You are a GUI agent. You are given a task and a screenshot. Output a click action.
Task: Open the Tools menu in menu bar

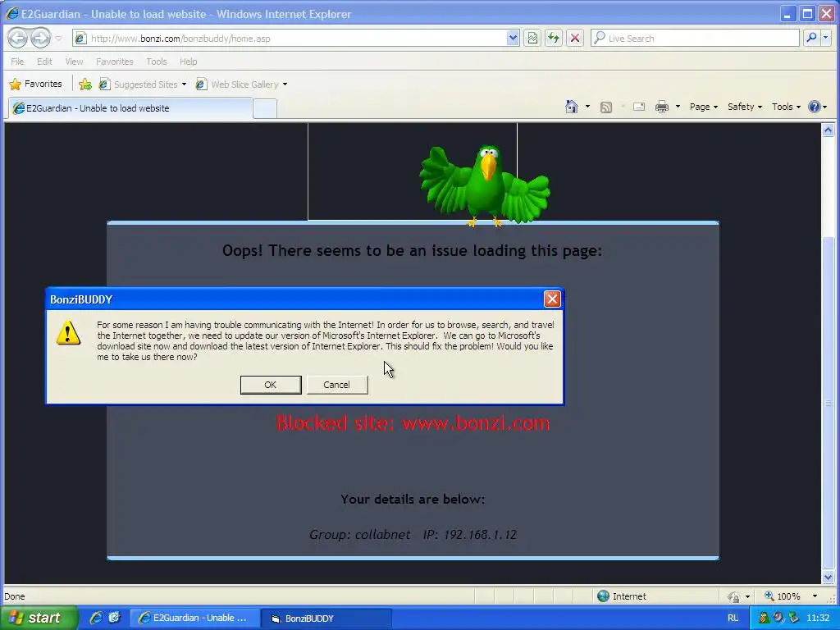(157, 62)
